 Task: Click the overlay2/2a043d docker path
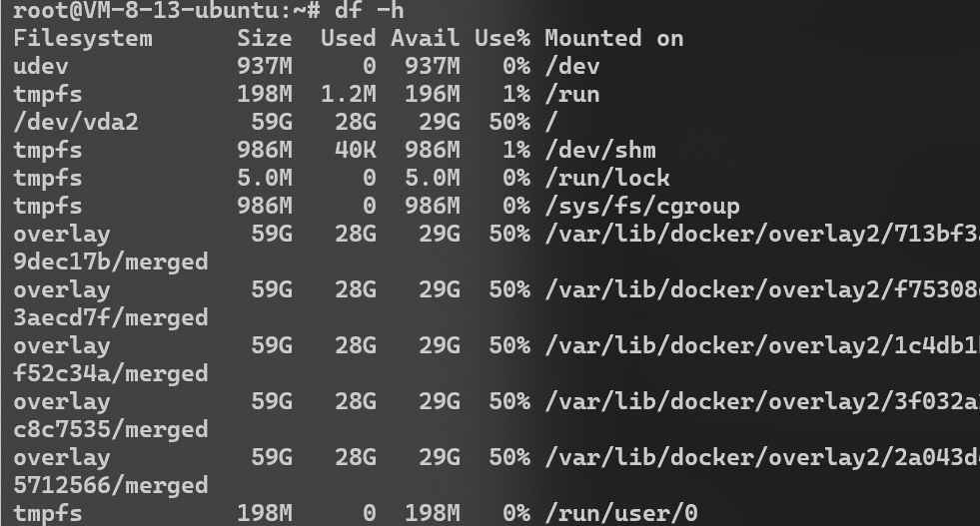tap(762, 458)
